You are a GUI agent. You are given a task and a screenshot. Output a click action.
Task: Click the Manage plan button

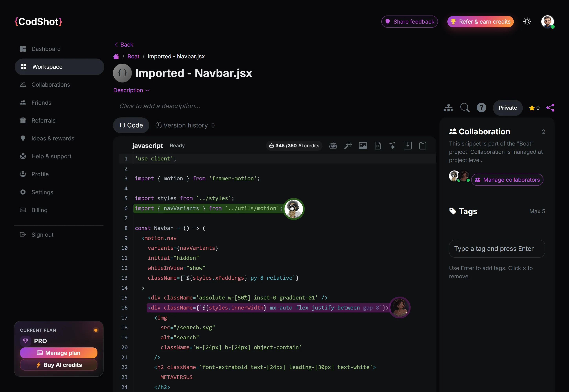[59, 353]
